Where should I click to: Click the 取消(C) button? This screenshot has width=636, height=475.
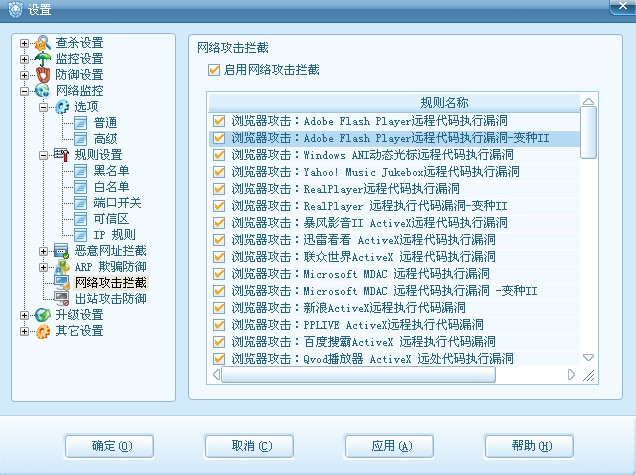pyautogui.click(x=249, y=446)
